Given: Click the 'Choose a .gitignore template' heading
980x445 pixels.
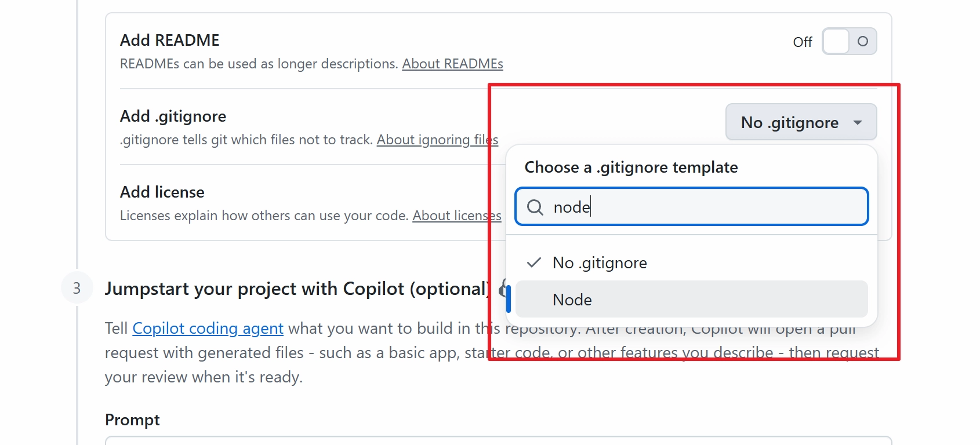Looking at the screenshot, I should pos(631,167).
